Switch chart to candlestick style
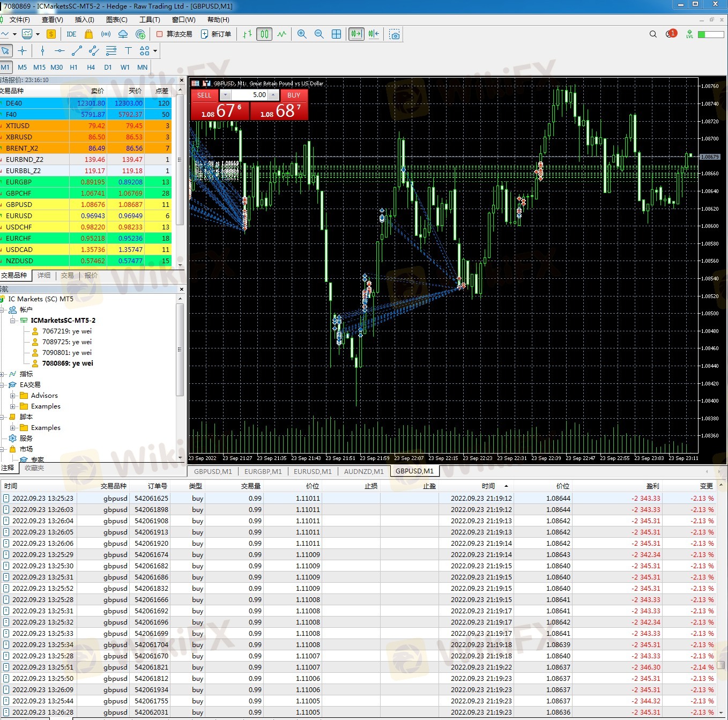 tap(264, 34)
